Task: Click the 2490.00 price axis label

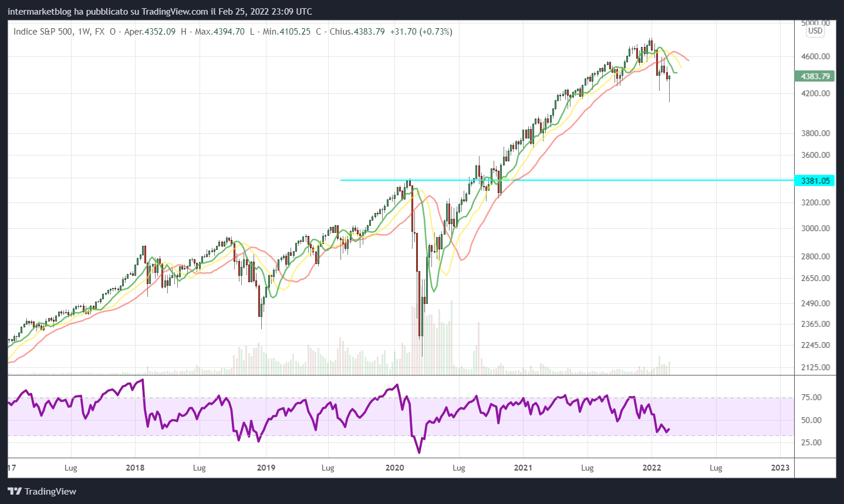Action: click(815, 303)
